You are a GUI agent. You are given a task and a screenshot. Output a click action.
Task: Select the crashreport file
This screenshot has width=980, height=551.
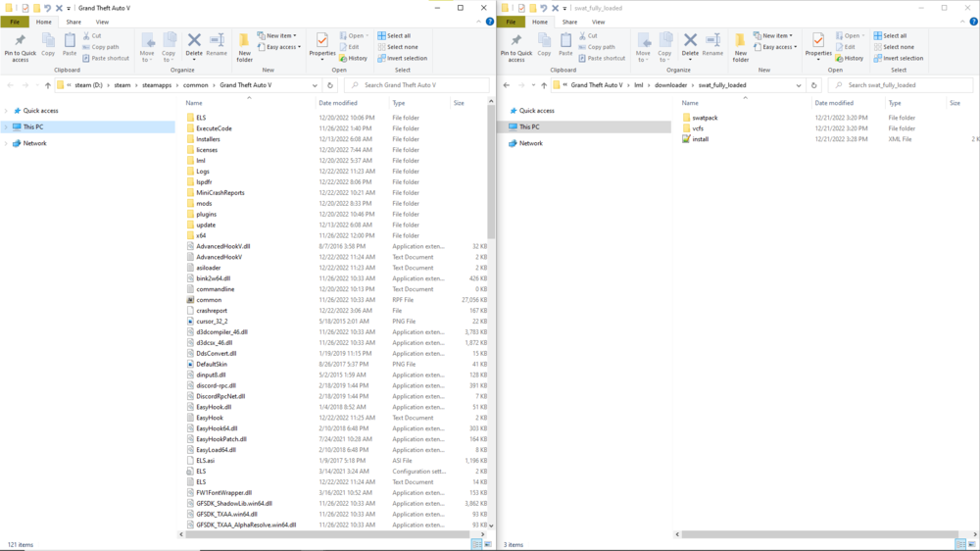click(212, 310)
